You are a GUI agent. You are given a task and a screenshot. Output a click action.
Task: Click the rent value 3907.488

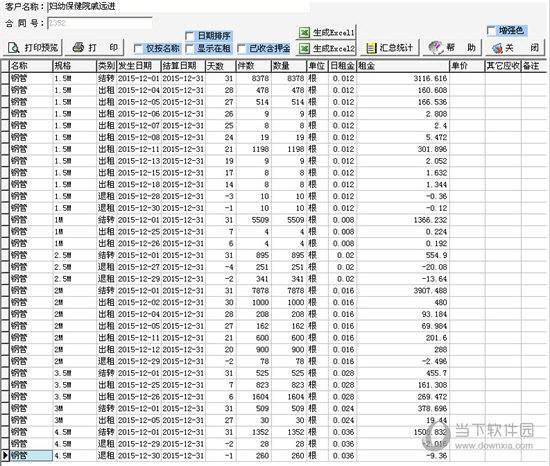pyautogui.click(x=430, y=291)
